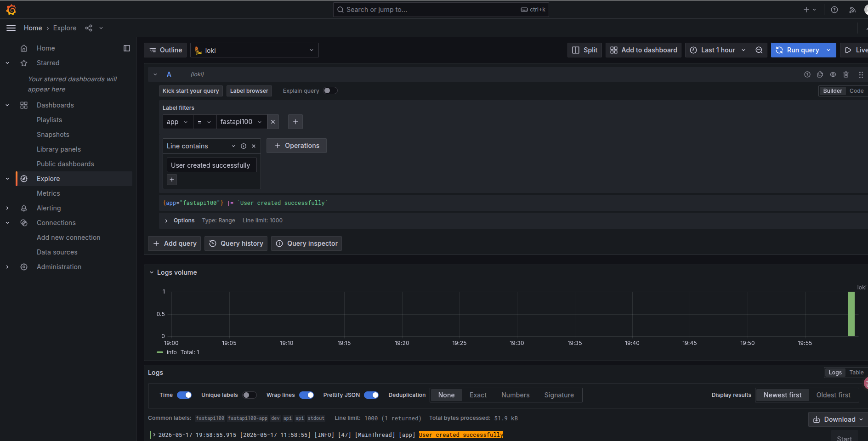The width and height of the screenshot is (868, 441).
Task: Click the green log volume bar
Action: (x=851, y=314)
